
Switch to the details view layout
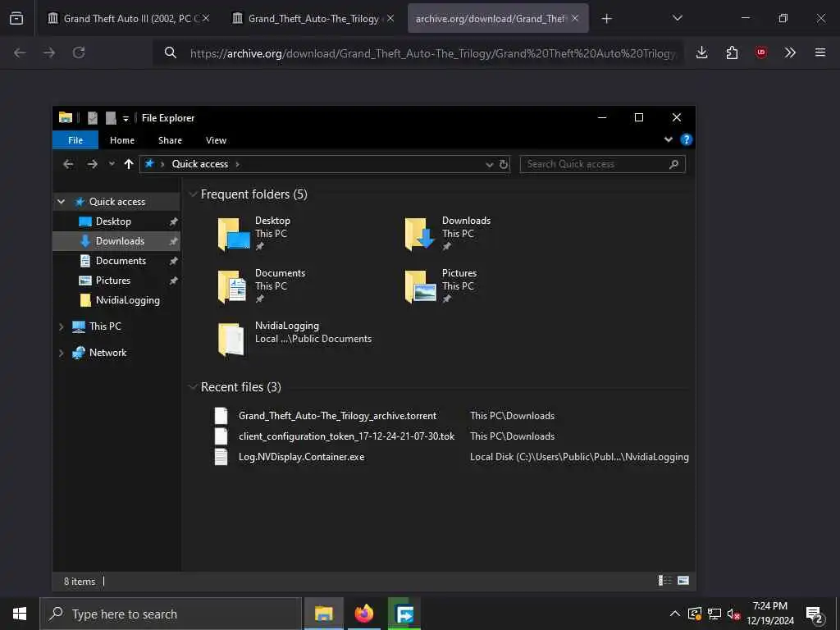[x=664, y=580]
